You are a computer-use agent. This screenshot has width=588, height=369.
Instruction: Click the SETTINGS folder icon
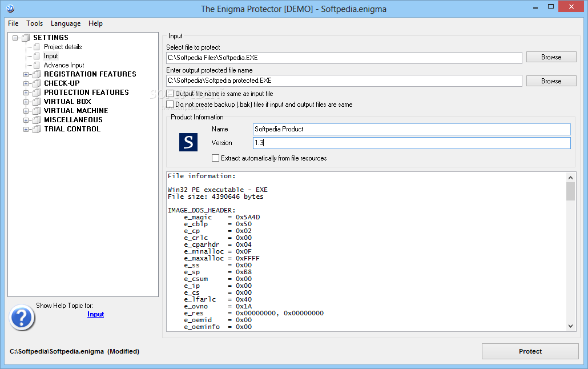[26, 38]
